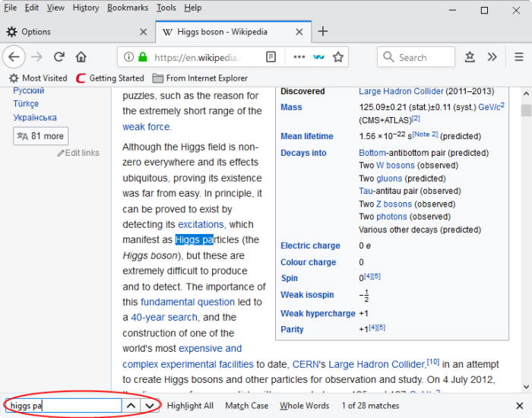Open the View menu
Screen dimensions: 532x418
click(55, 8)
